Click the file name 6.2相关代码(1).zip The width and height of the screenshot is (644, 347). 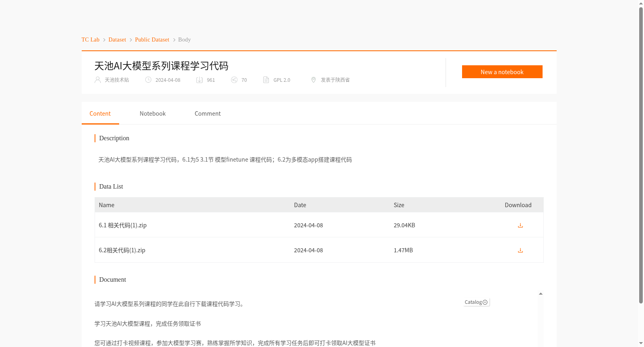tap(122, 250)
